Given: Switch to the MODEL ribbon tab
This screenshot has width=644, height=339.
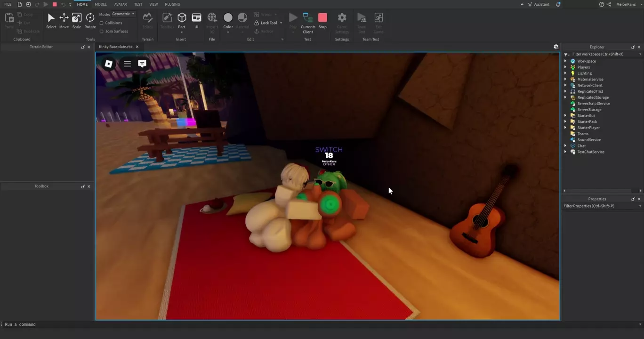Looking at the screenshot, I should pos(101,4).
